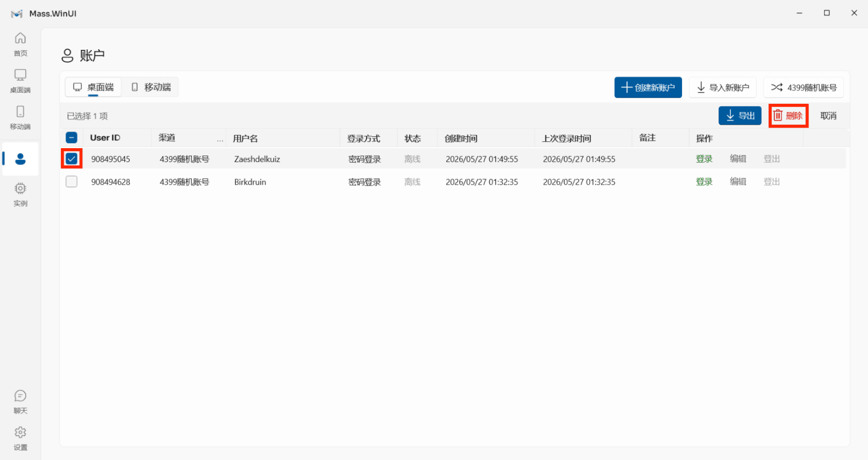Open the 首页 home page in sidebar

point(20,44)
